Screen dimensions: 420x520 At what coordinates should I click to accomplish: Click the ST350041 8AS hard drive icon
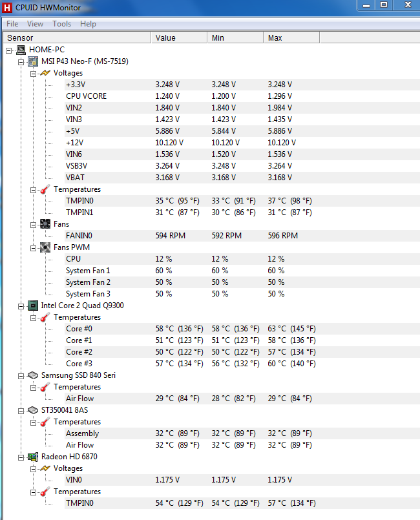[x=33, y=410]
